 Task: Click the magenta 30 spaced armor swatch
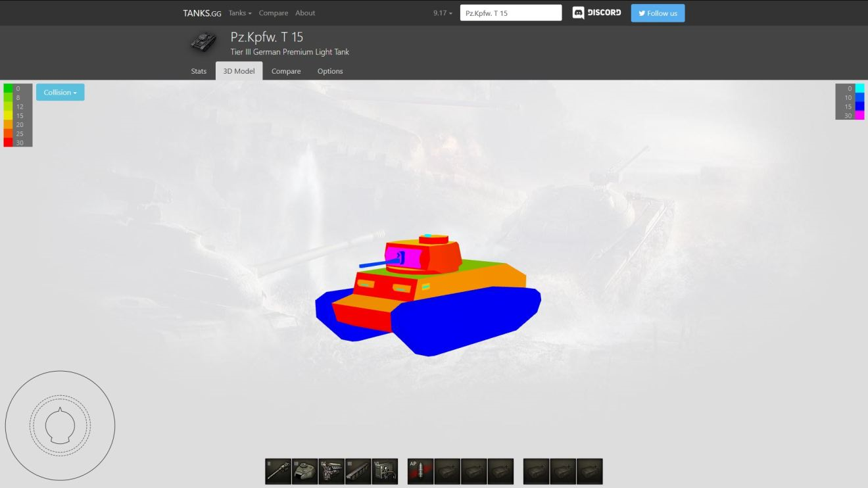859,116
